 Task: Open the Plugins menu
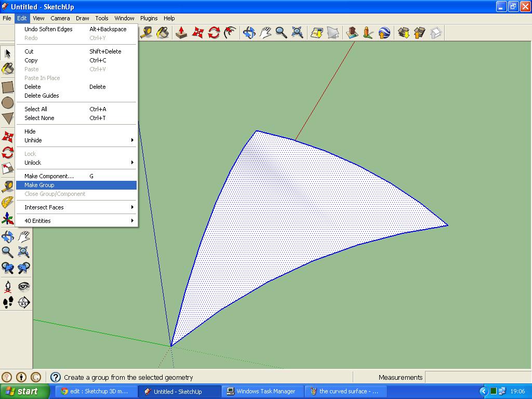[x=149, y=18]
